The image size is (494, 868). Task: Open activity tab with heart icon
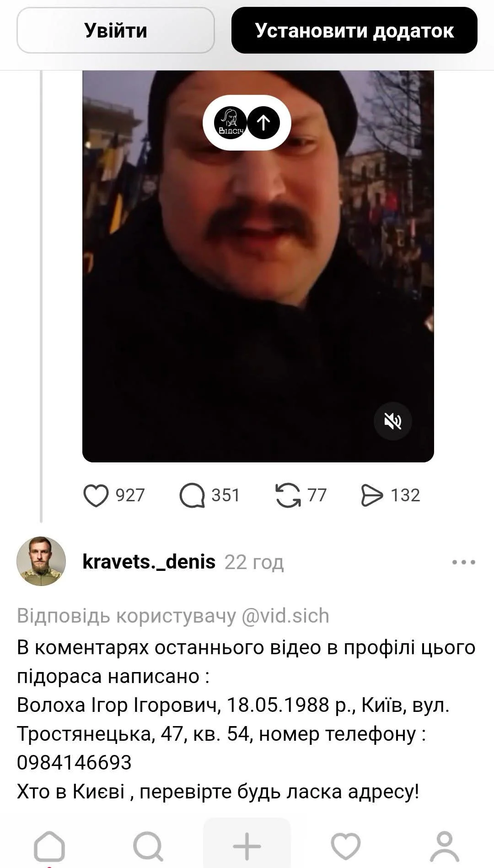pos(346,846)
